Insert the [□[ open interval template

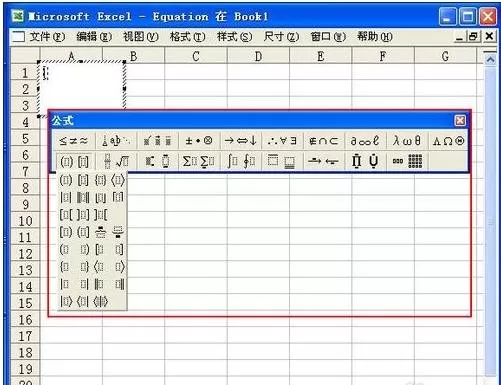click(x=66, y=215)
